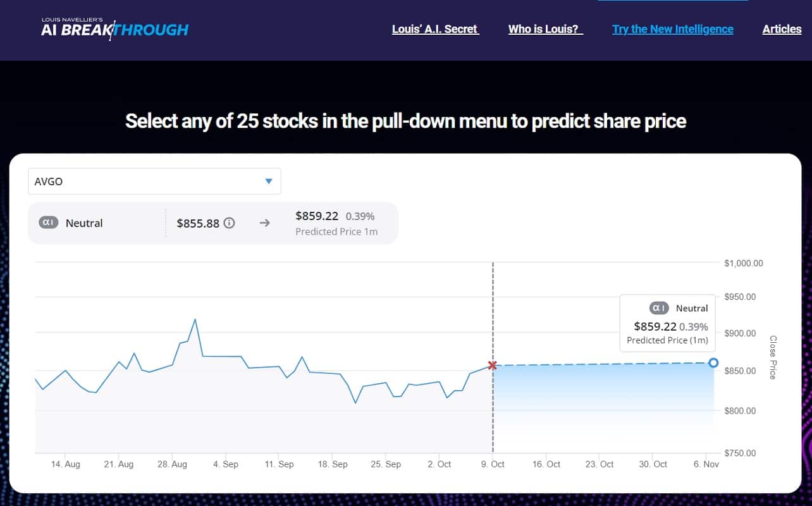The height and width of the screenshot is (506, 812).
Task: Click the red X marker on chart
Action: 493,365
